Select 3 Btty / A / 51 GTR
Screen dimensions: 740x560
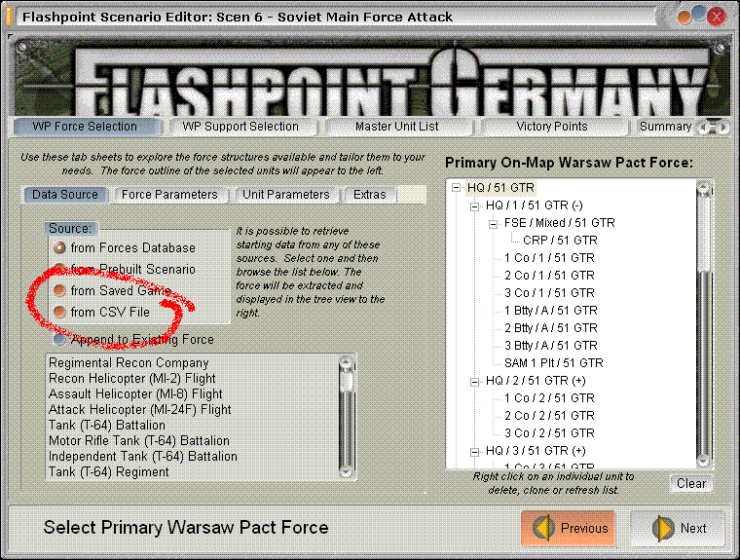tap(551, 345)
